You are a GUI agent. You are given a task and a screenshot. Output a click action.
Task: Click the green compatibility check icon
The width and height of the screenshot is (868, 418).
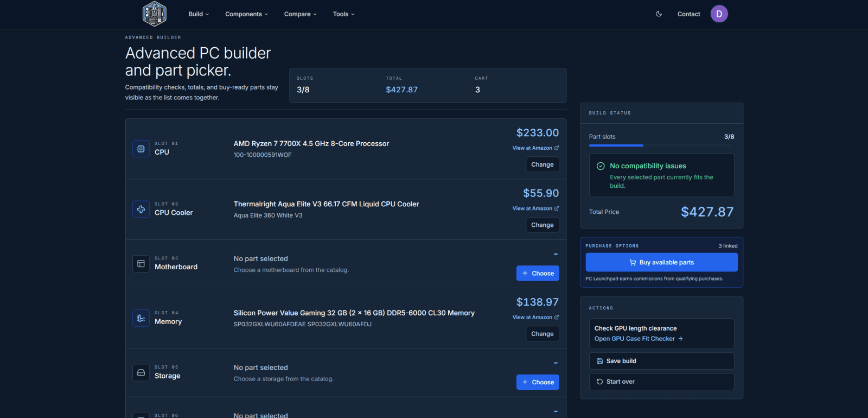click(x=601, y=166)
